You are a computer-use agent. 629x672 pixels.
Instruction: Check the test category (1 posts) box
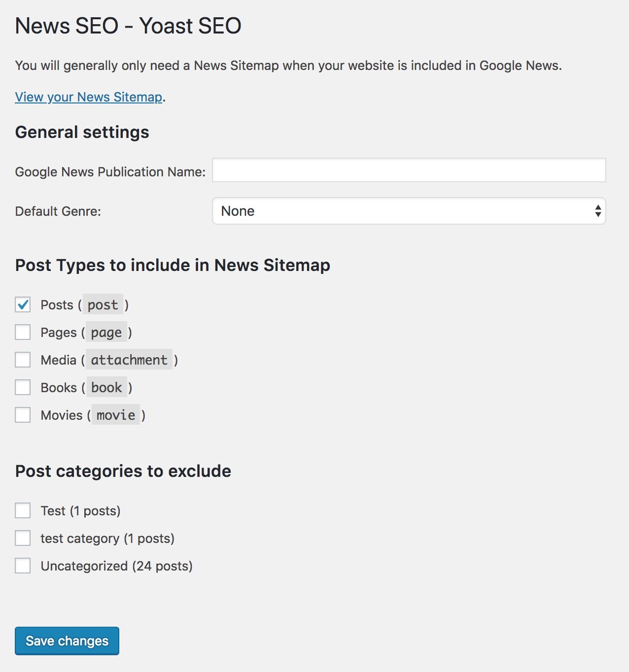point(23,538)
